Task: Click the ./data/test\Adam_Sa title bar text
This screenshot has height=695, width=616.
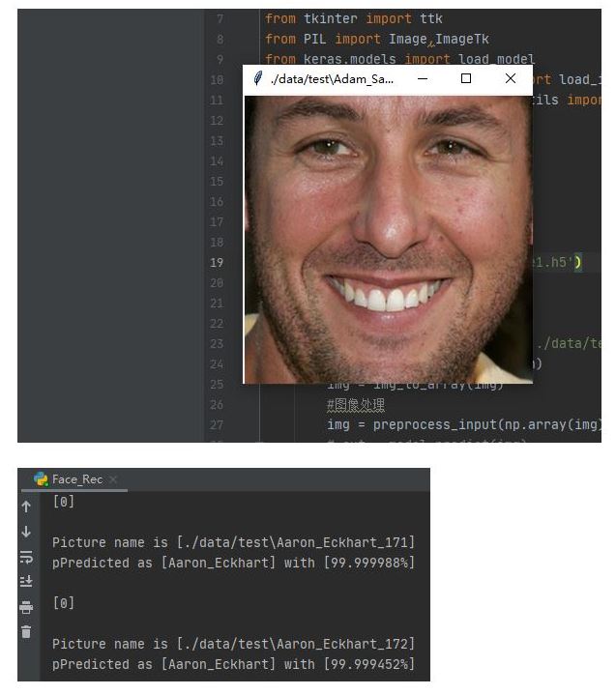Action: 332,79
